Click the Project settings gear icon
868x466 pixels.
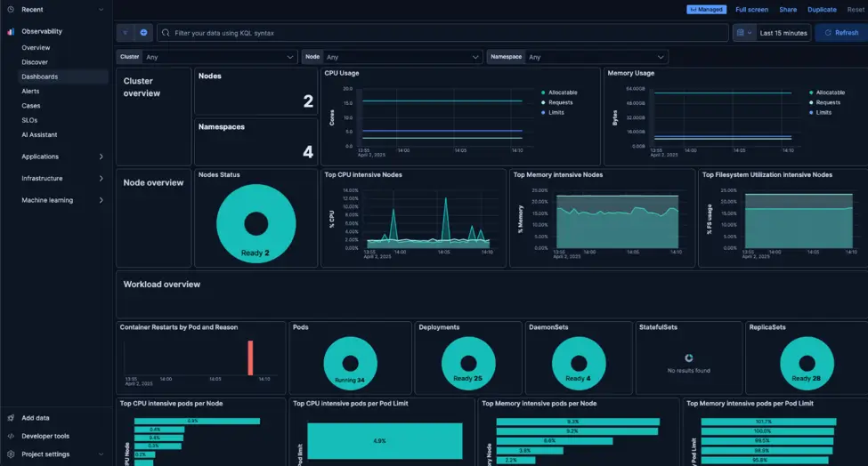pos(11,454)
